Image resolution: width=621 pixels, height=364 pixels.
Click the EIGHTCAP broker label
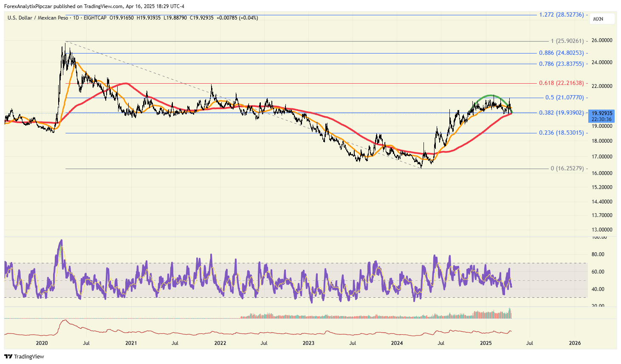click(95, 18)
